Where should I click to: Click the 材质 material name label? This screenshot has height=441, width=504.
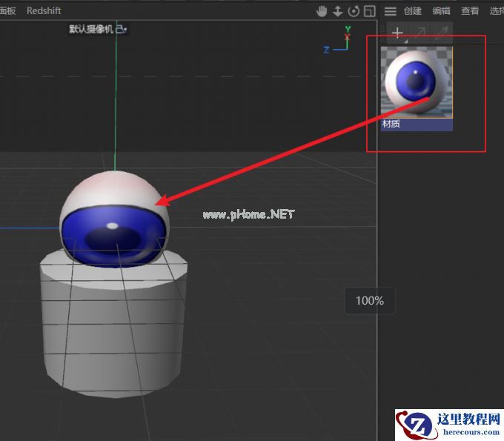[x=391, y=125]
